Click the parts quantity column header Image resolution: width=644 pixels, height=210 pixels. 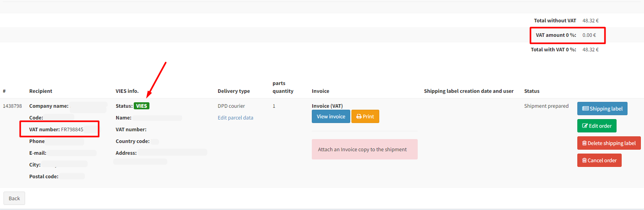pos(283,87)
